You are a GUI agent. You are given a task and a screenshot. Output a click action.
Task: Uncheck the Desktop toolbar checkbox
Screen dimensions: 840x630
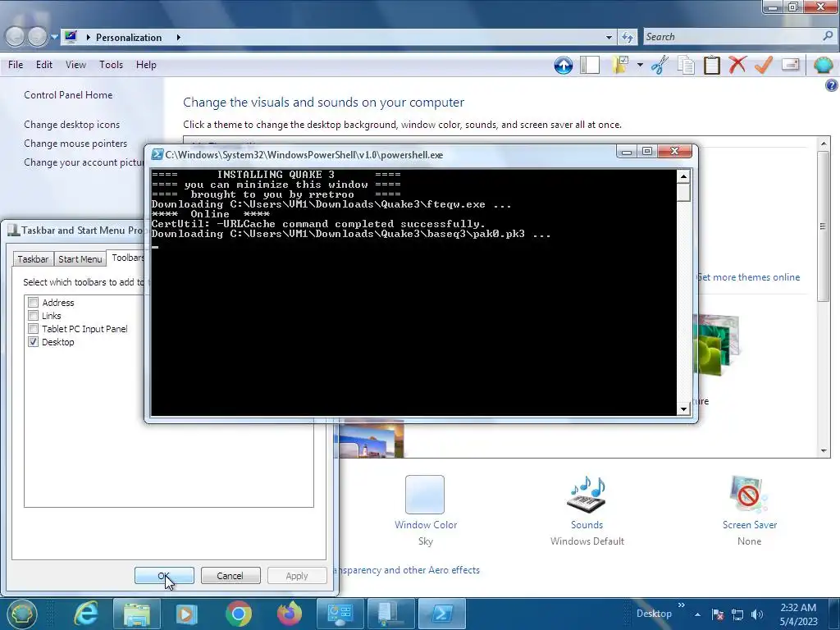pos(33,342)
